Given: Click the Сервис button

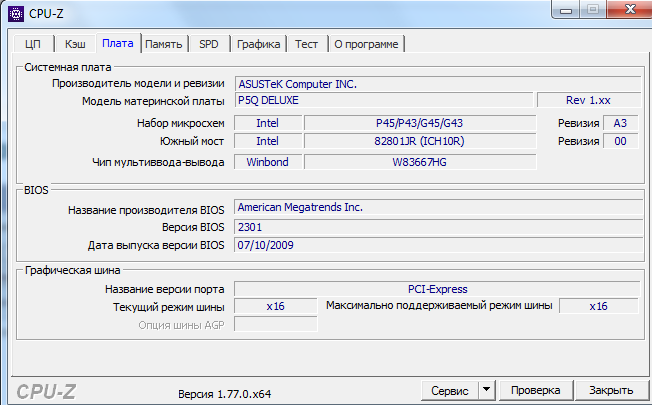Looking at the screenshot, I should (x=450, y=390).
